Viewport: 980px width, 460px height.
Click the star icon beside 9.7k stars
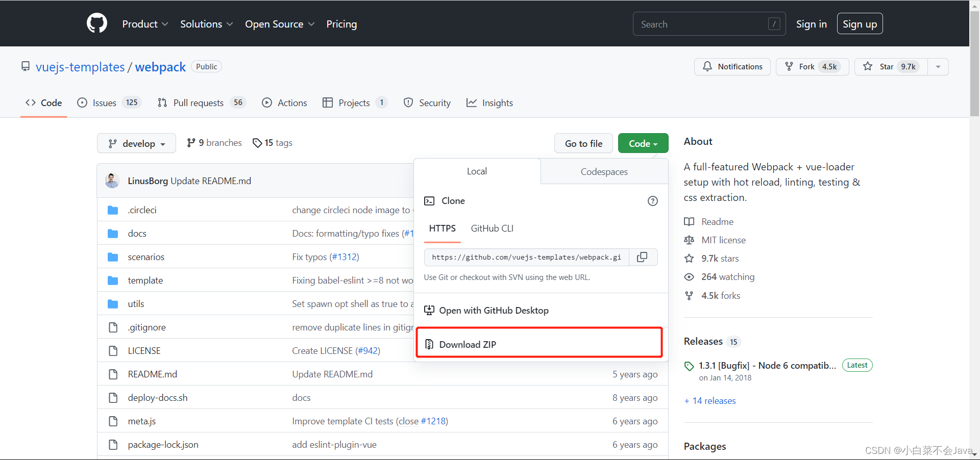(x=689, y=259)
